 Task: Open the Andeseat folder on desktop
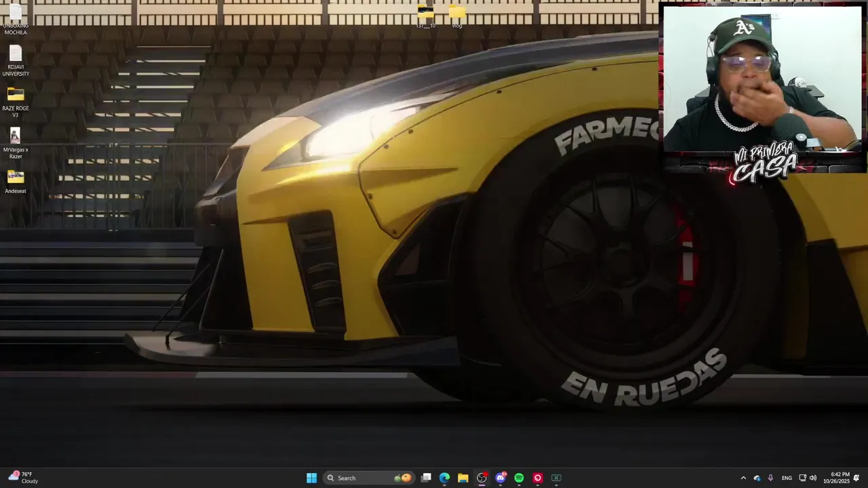point(16,182)
